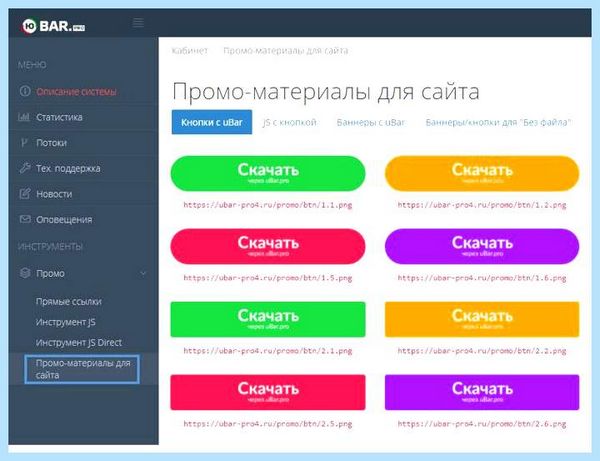The image size is (600, 461).
Task: Click the layers icon beside Промо
Action: (25, 273)
